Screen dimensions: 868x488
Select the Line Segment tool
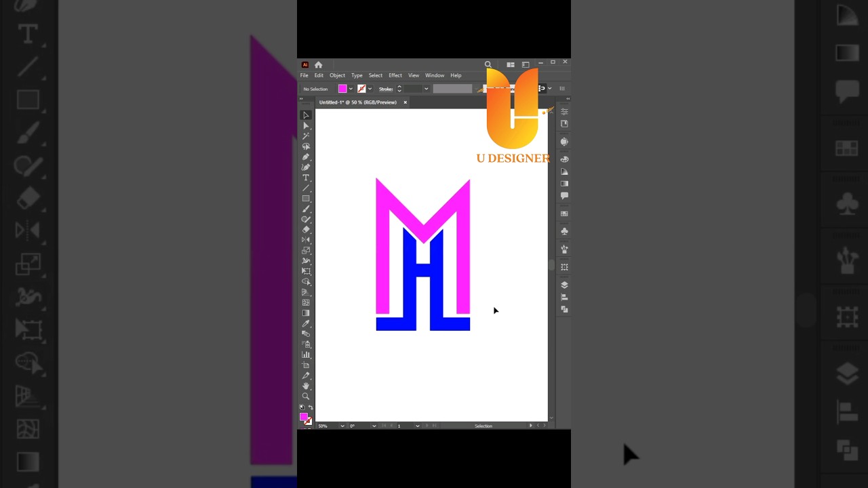(x=306, y=188)
